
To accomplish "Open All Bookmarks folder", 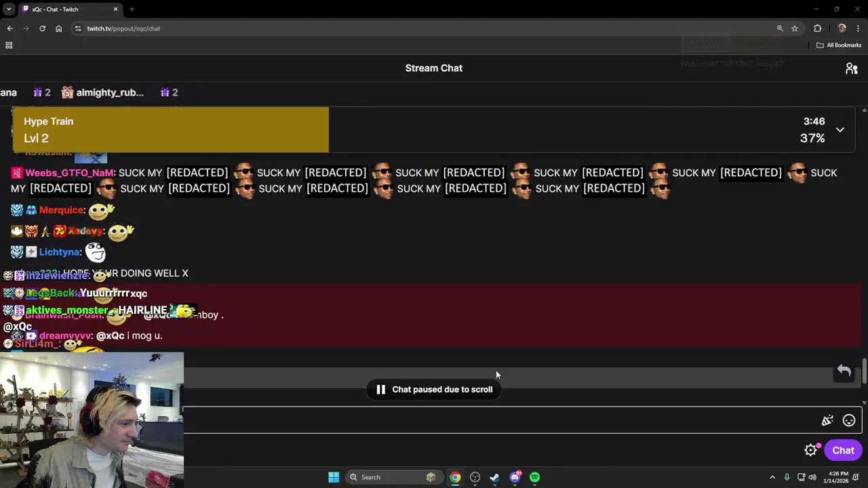I will pos(838,45).
